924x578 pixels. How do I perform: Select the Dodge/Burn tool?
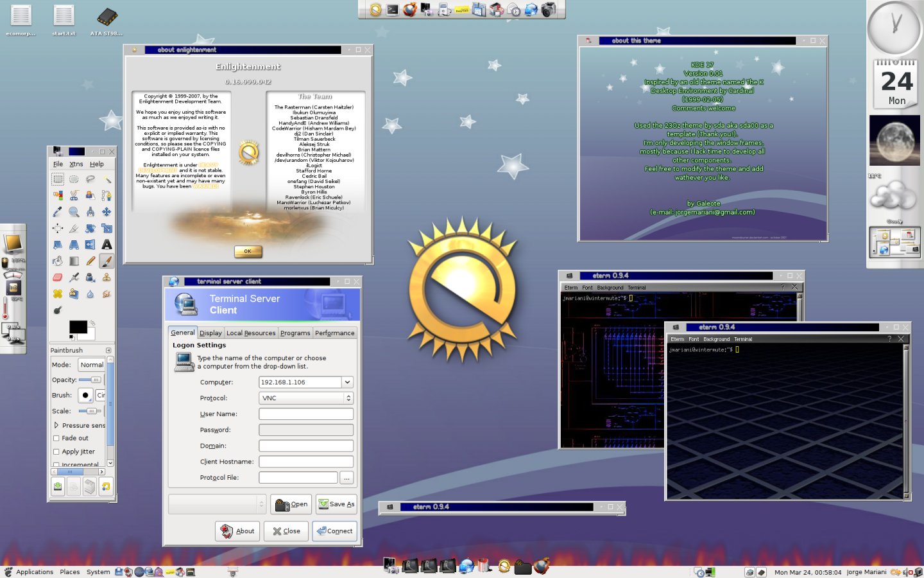pos(58,310)
